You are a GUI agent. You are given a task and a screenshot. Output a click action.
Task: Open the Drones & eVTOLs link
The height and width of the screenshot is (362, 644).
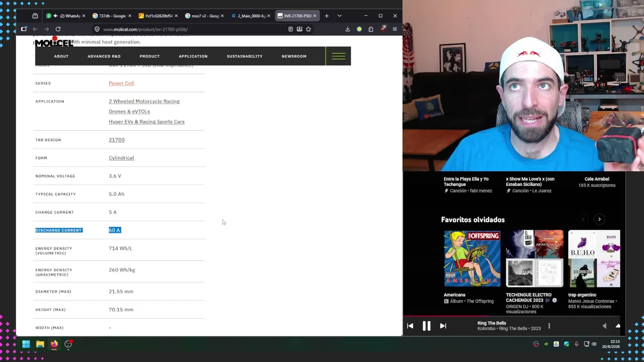[x=129, y=111]
